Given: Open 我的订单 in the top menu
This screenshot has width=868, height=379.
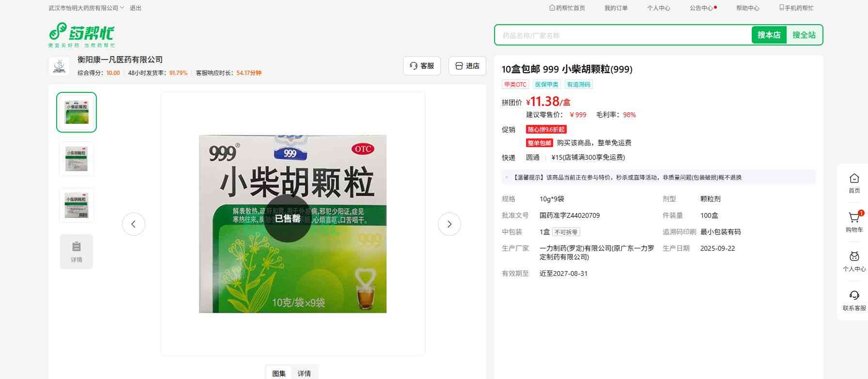Looking at the screenshot, I should pos(616,8).
